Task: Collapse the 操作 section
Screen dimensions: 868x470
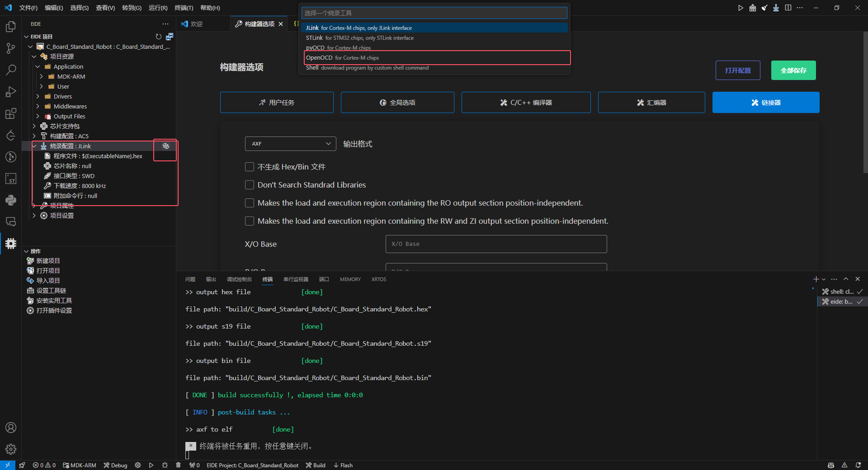Action: coord(27,251)
